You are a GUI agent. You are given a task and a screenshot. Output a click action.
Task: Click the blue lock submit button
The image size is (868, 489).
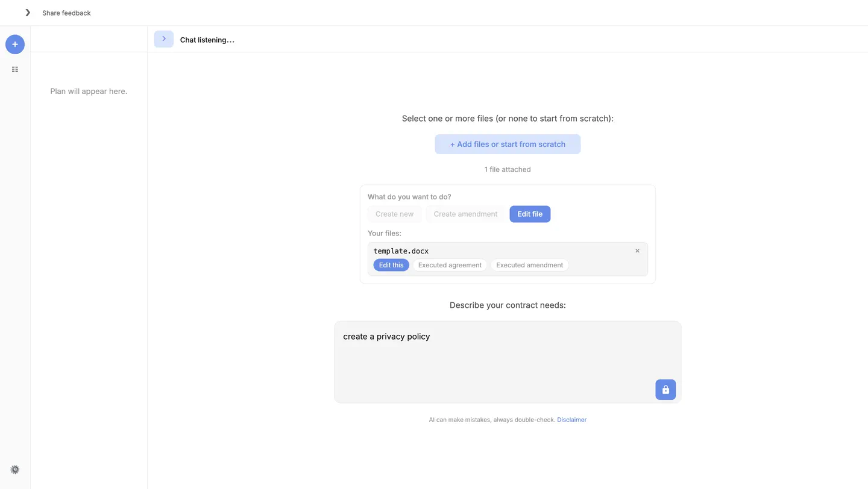(x=665, y=390)
